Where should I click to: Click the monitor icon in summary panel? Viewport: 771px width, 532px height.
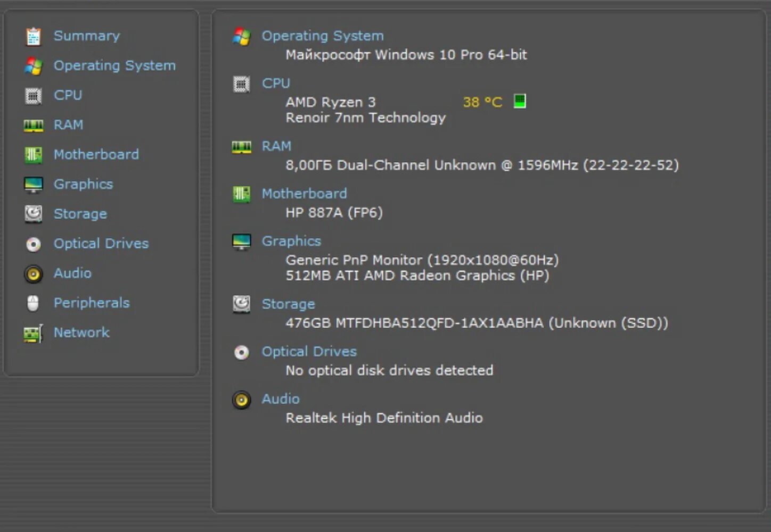[241, 242]
